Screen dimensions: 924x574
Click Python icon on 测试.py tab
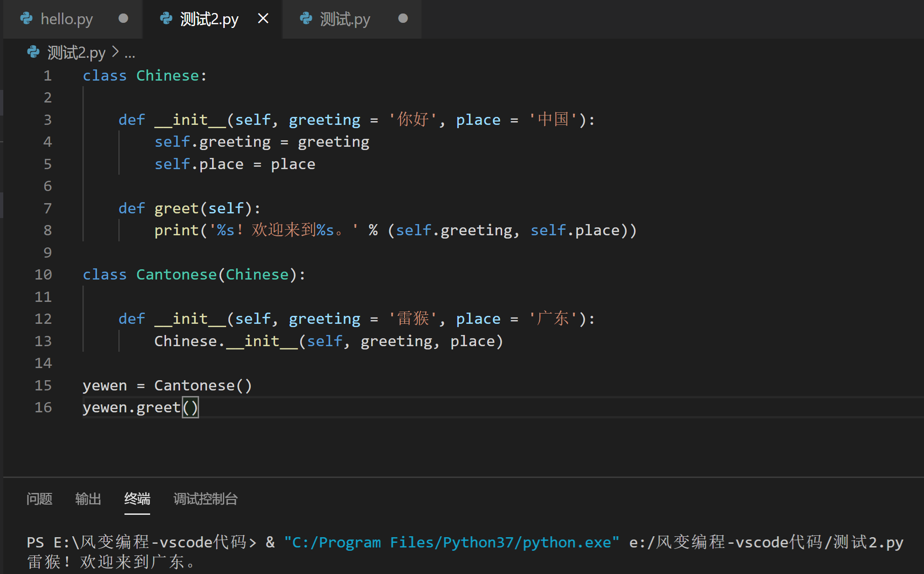[x=306, y=19]
